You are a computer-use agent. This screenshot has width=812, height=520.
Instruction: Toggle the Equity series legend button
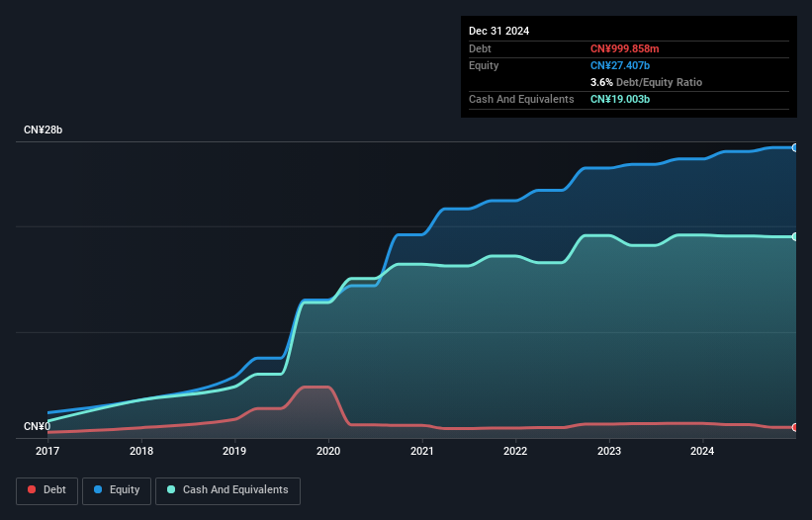(117, 490)
